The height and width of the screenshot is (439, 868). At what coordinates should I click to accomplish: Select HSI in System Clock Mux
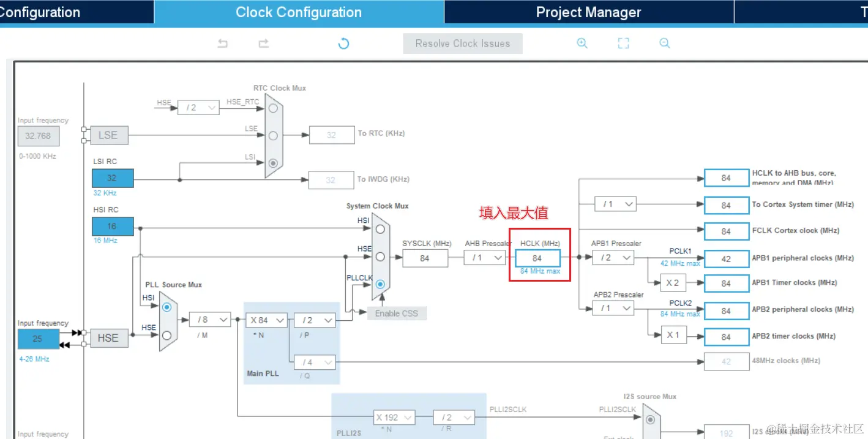tap(380, 229)
